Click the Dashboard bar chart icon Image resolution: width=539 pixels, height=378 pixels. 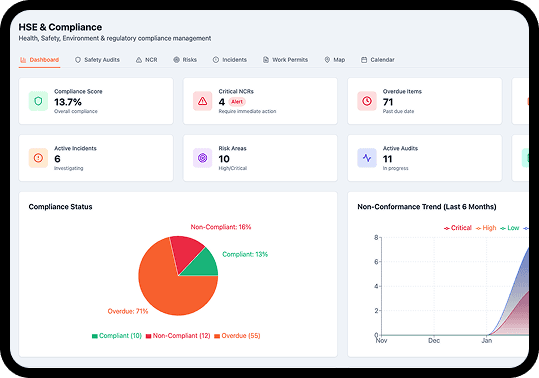(x=23, y=60)
